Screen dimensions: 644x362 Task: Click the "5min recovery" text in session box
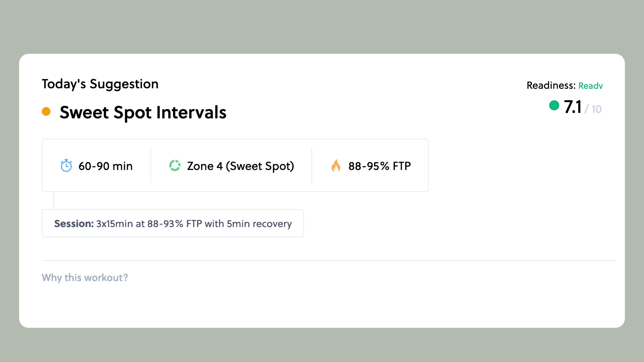259,223
